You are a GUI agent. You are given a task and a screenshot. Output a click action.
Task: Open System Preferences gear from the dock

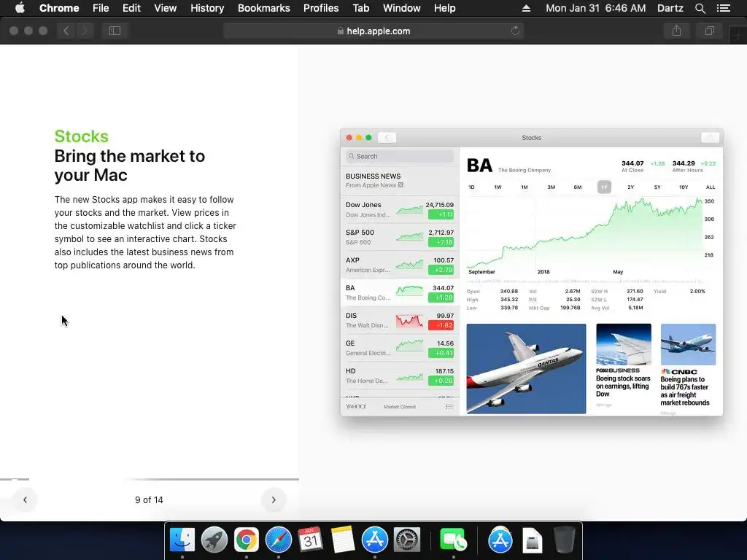coord(407,540)
